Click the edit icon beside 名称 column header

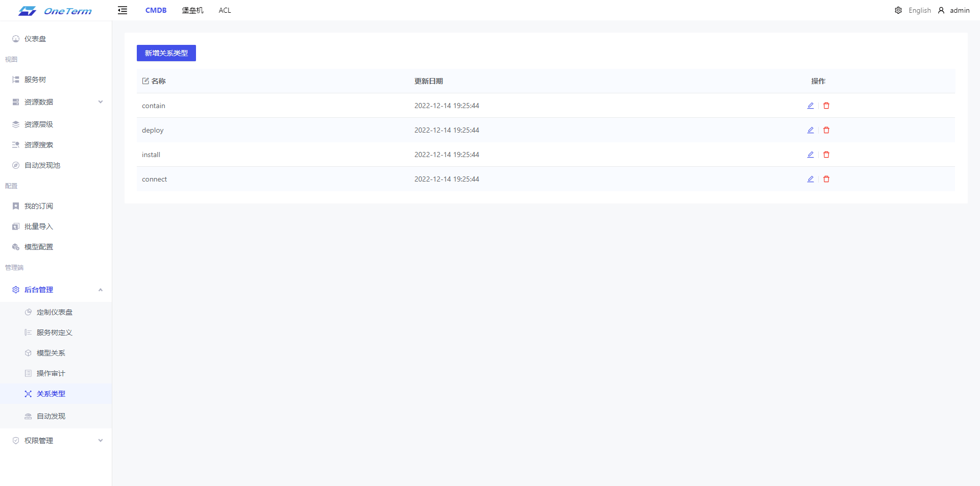pyautogui.click(x=145, y=81)
